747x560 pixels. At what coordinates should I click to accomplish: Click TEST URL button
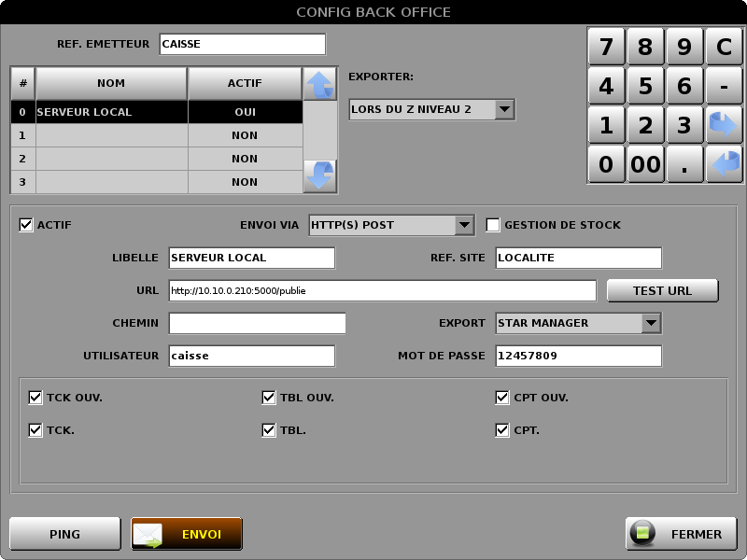coord(662,290)
